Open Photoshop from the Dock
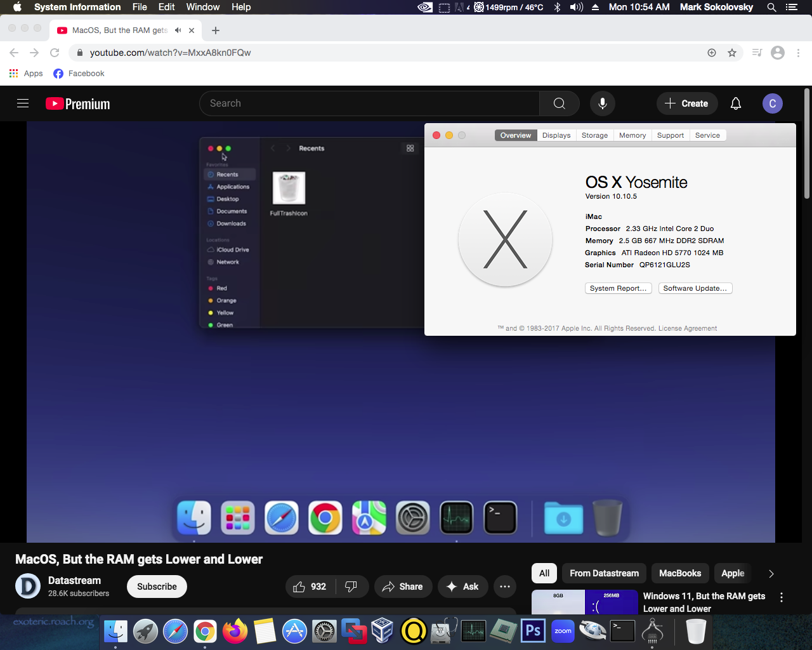 (x=533, y=631)
